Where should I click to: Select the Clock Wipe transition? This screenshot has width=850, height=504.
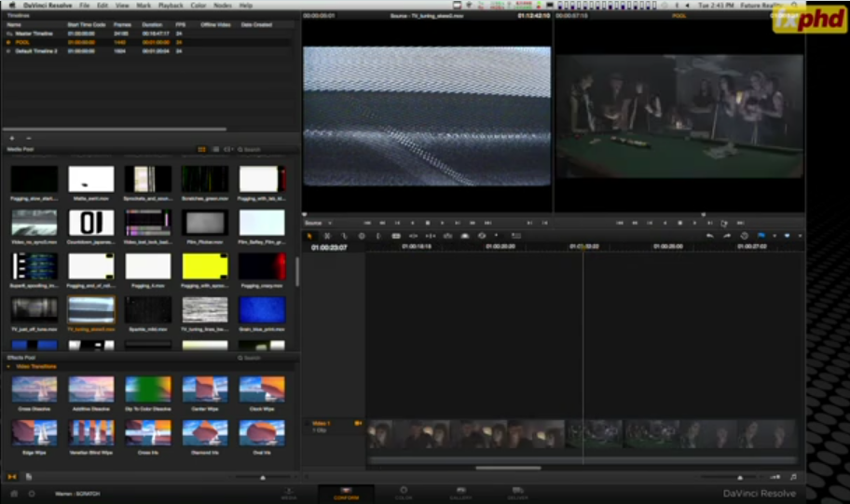click(x=262, y=389)
